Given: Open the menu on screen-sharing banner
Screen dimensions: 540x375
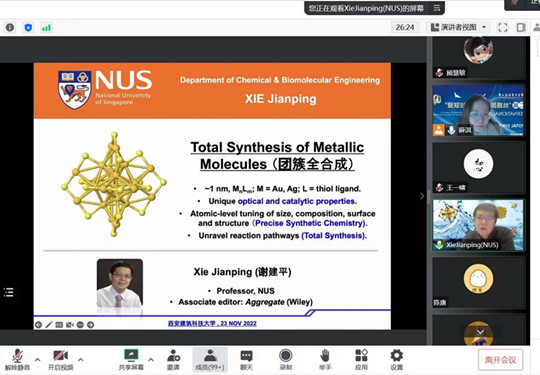Looking at the screenshot, I should click(x=437, y=8).
